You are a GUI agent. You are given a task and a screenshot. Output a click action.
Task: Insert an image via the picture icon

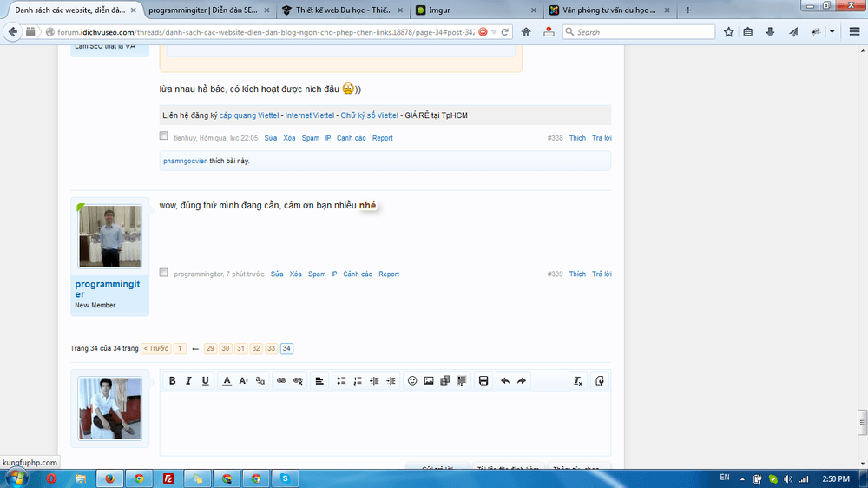tap(429, 380)
